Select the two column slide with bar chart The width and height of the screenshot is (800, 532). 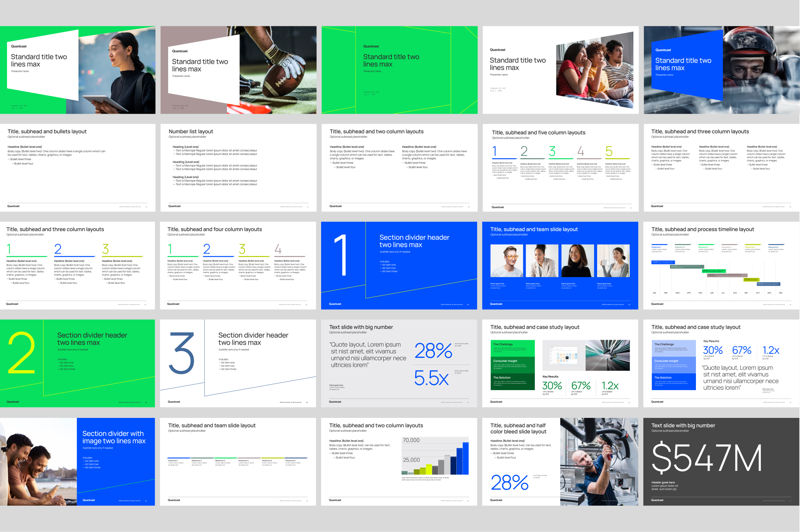(399, 462)
